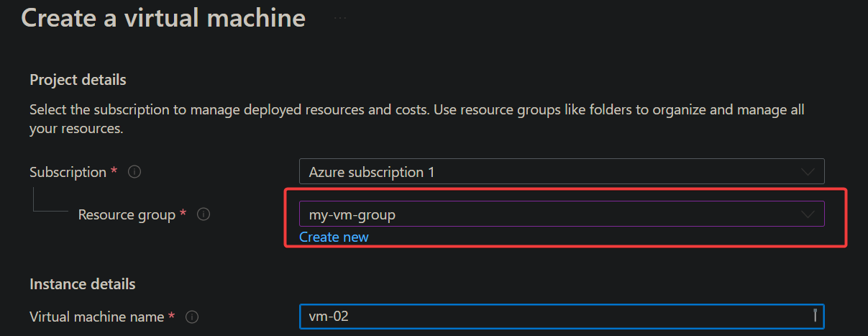Expand the Resource group dropdown chevron

point(808,214)
